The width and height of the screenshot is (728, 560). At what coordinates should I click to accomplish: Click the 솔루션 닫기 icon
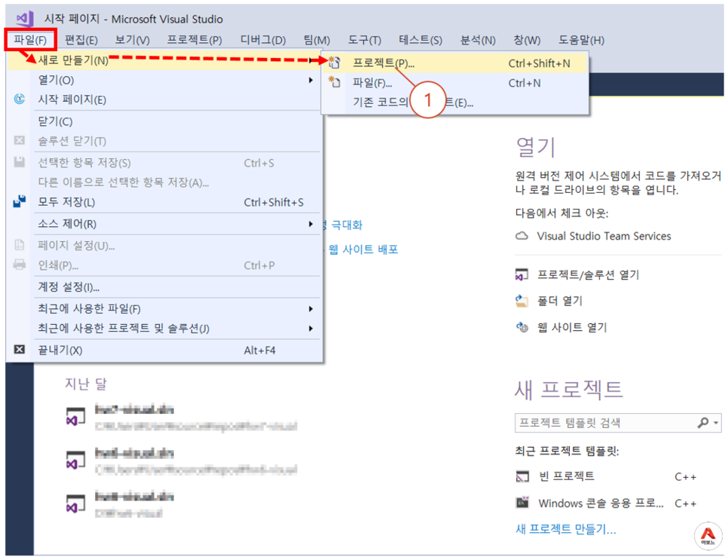[19, 140]
